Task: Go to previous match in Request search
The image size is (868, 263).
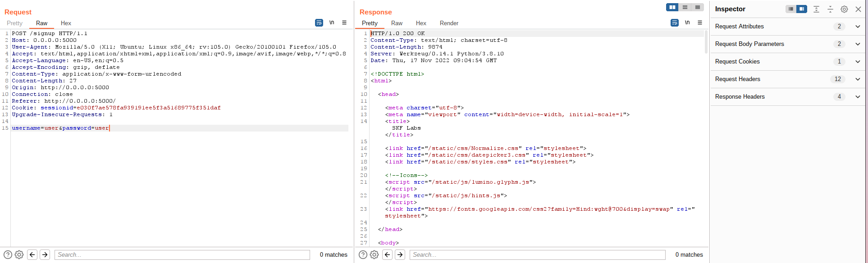Action: pos(32,255)
